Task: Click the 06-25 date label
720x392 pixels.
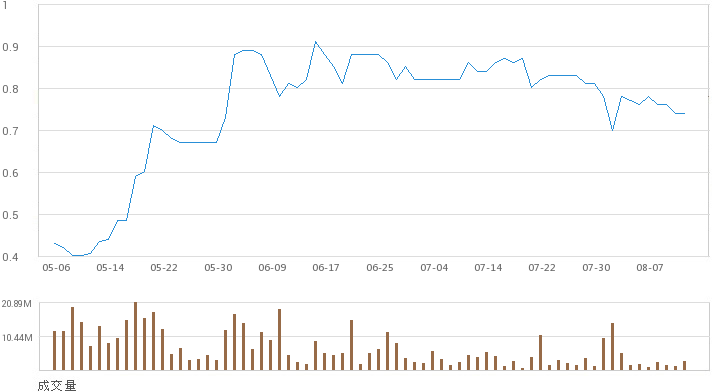Action: coord(380,268)
